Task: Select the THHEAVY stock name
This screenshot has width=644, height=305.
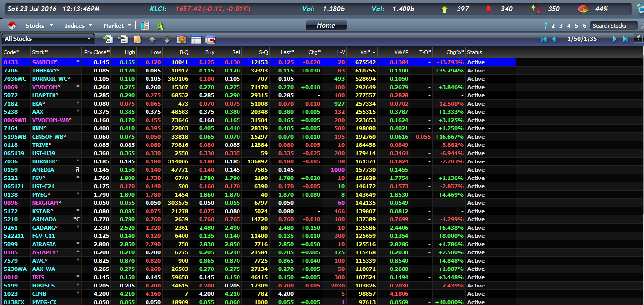Action: click(x=46, y=71)
